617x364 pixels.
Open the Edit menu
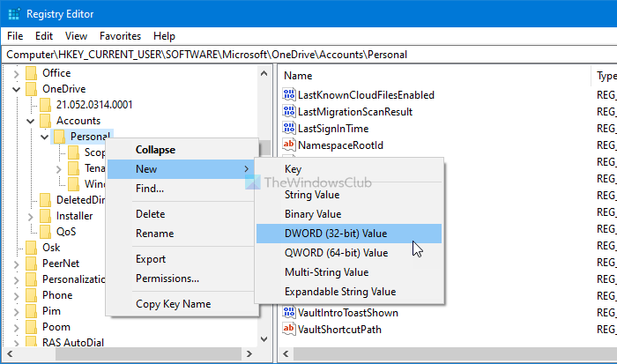44,36
